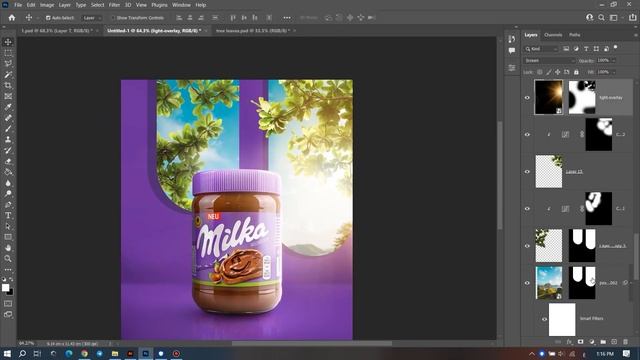The height and width of the screenshot is (360, 640).
Task: Open the Kind filter dropdown
Action: click(541, 49)
